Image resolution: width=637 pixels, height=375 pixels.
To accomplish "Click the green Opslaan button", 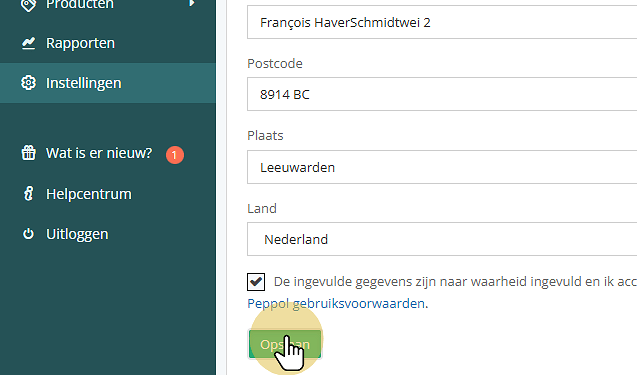I will pyautogui.click(x=285, y=344).
